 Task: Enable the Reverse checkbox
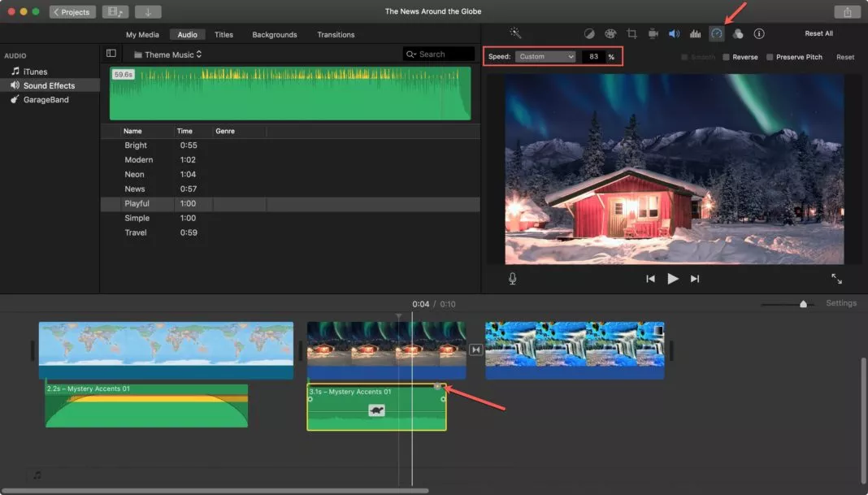pos(727,58)
